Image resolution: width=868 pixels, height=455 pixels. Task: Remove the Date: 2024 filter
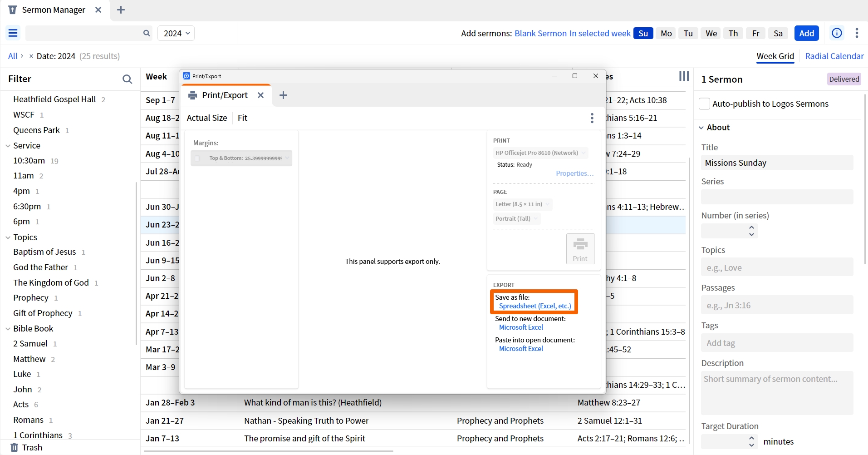click(x=31, y=56)
